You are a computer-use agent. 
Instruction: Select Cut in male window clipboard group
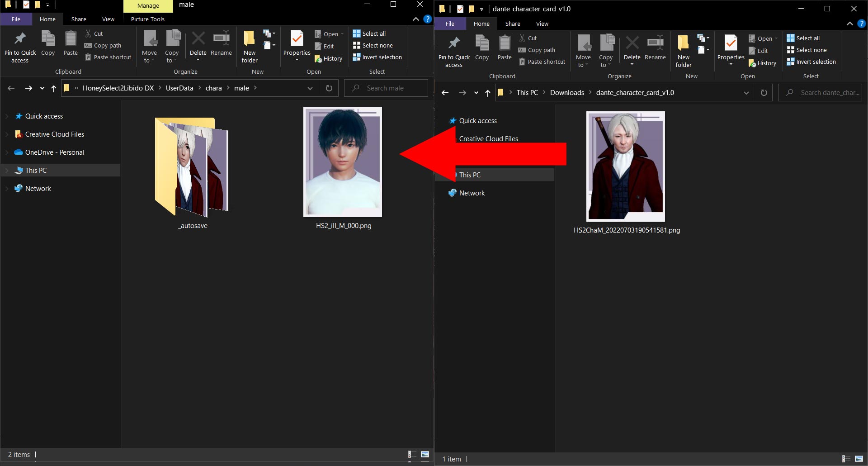(x=94, y=33)
